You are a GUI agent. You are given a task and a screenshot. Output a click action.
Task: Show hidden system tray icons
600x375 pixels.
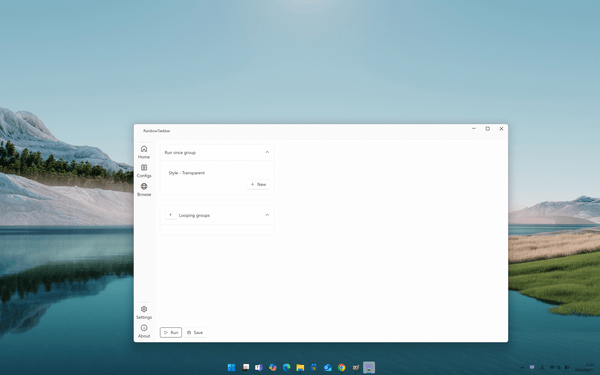coord(522,367)
